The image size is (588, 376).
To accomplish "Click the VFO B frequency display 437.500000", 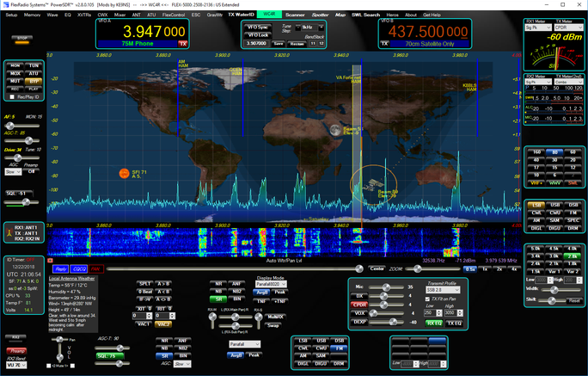I will [428, 32].
